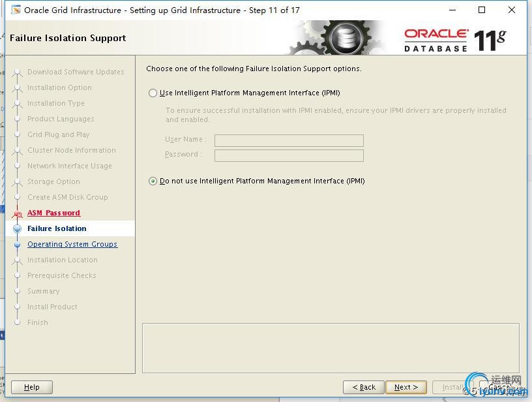
Task: Go back with the Back button
Action: (364, 387)
